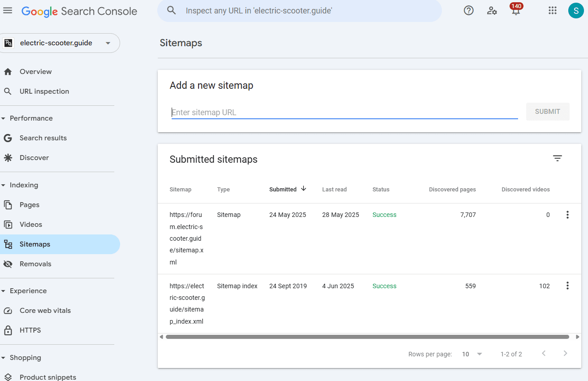Open user and permissions settings icon
The height and width of the screenshot is (381, 588).
pyautogui.click(x=492, y=11)
